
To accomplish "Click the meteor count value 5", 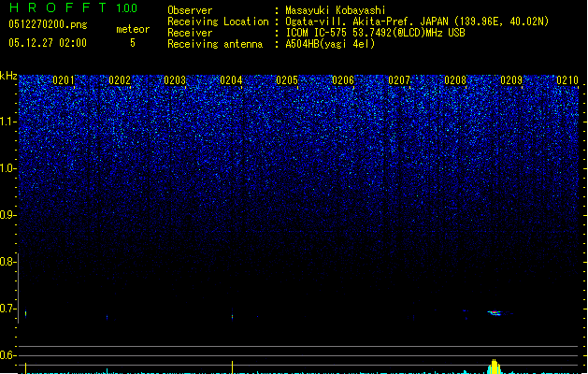I will [133, 43].
